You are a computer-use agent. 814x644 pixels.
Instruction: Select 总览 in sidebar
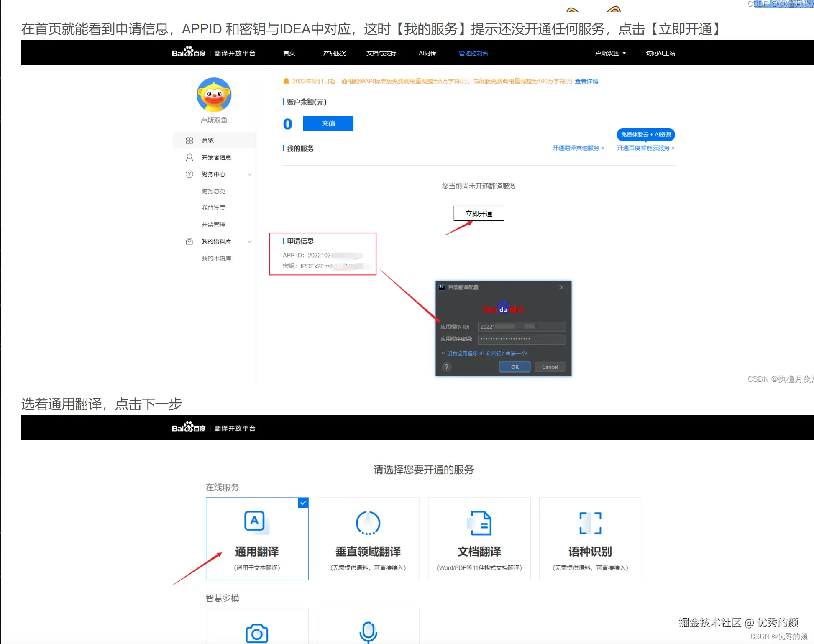pos(214,141)
